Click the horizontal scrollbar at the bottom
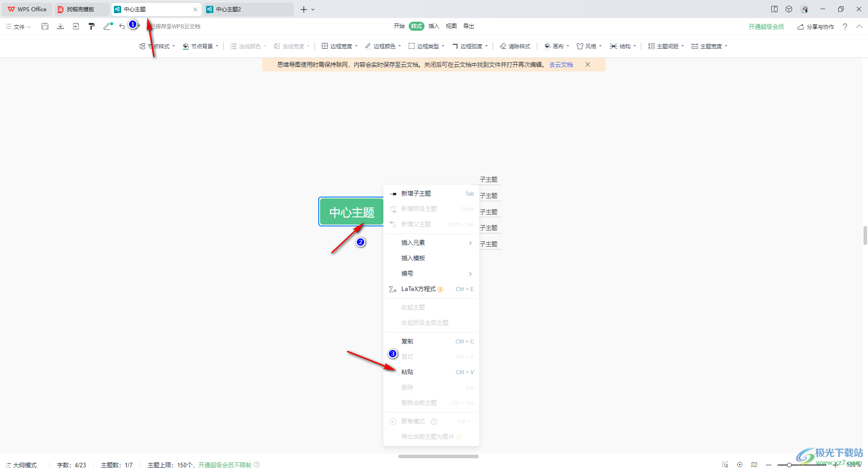Viewport: 868px width, 470px height. (438, 456)
